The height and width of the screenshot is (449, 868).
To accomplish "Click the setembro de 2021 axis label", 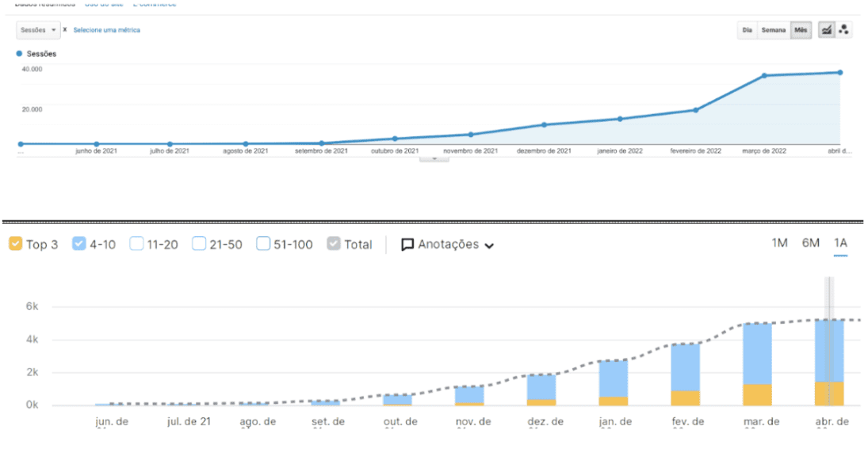I will click(322, 151).
